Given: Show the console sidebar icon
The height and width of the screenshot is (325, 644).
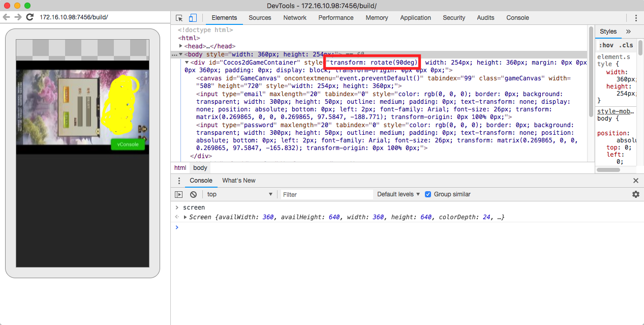Looking at the screenshot, I should pos(179,194).
